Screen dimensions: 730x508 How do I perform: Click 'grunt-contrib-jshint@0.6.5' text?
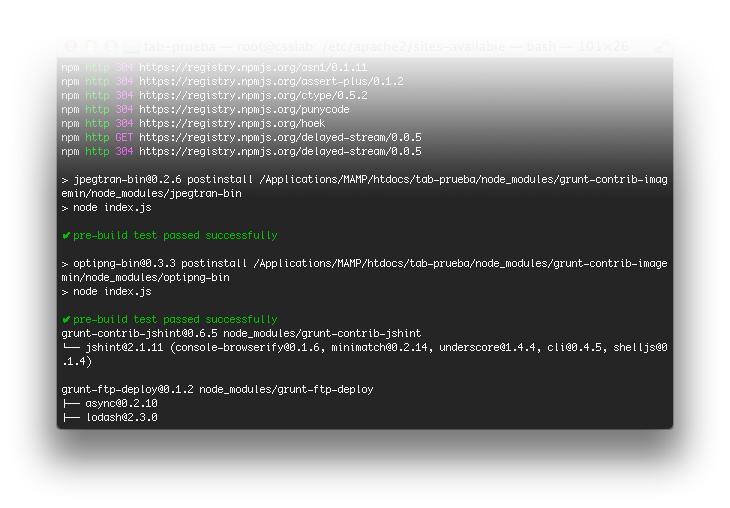pos(139,333)
